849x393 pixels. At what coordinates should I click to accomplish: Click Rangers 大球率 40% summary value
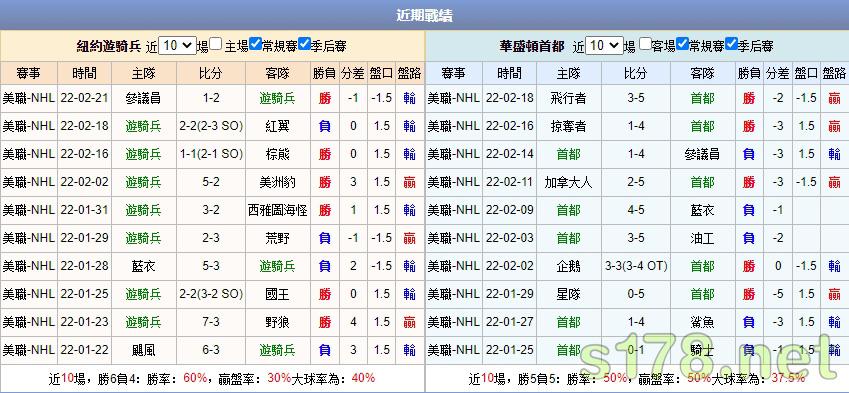point(363,378)
